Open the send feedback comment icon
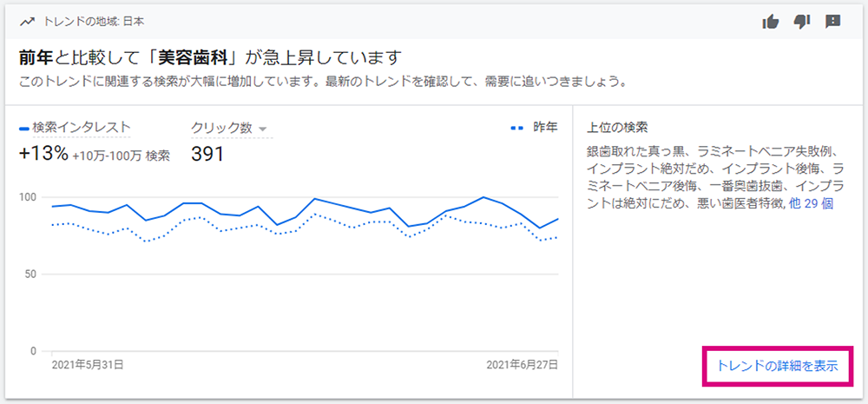Image resolution: width=868 pixels, height=404 pixels. [x=832, y=22]
